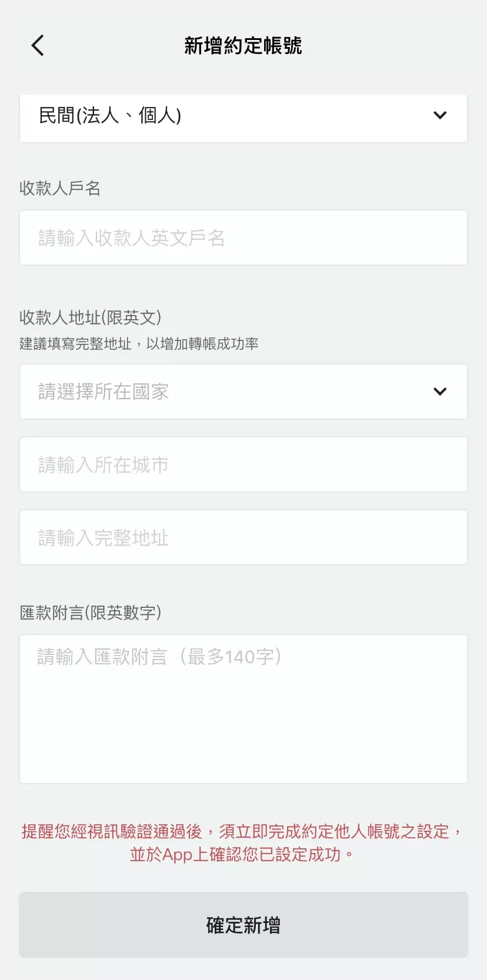Tap the back arrow icon
The width and height of the screenshot is (487, 980).
(x=38, y=45)
